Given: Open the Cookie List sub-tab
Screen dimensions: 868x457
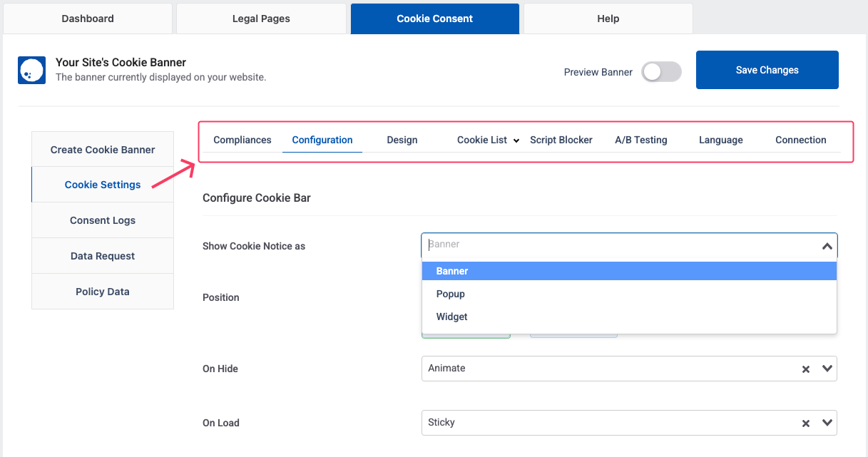Looking at the screenshot, I should [x=482, y=140].
